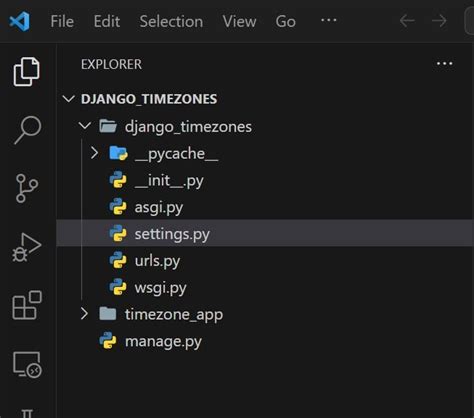
Task: Show more menu bar items ellipsis
Action: pyautogui.click(x=329, y=20)
